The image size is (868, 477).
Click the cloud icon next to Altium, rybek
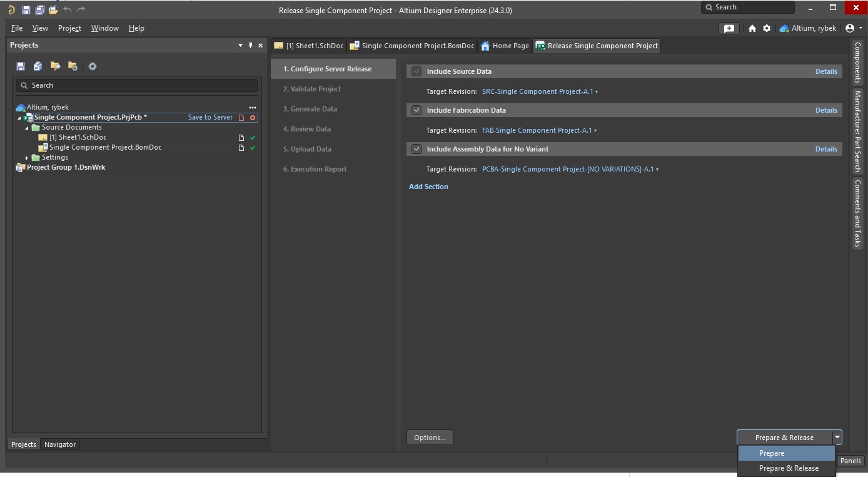pos(21,108)
